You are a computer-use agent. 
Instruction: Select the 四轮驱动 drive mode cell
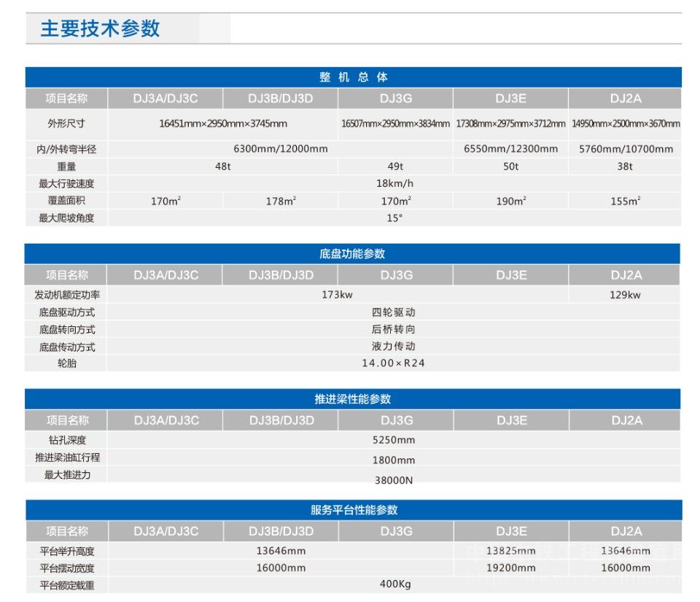click(394, 312)
